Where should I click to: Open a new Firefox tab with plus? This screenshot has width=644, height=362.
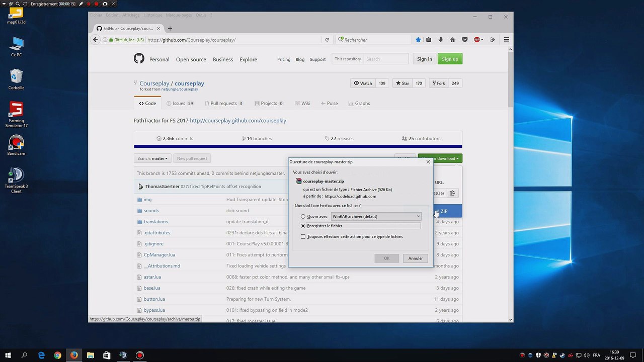pos(170,29)
